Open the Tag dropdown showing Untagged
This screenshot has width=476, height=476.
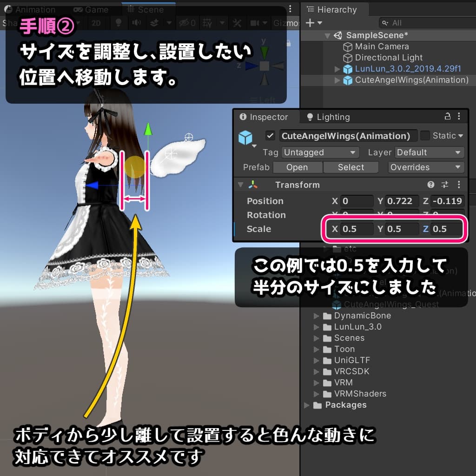[319, 152]
